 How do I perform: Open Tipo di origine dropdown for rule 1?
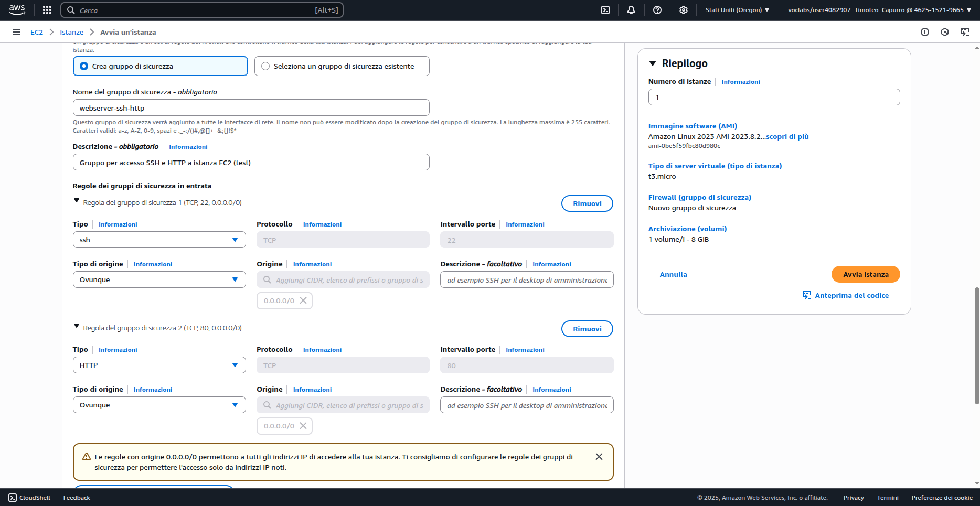(x=159, y=279)
